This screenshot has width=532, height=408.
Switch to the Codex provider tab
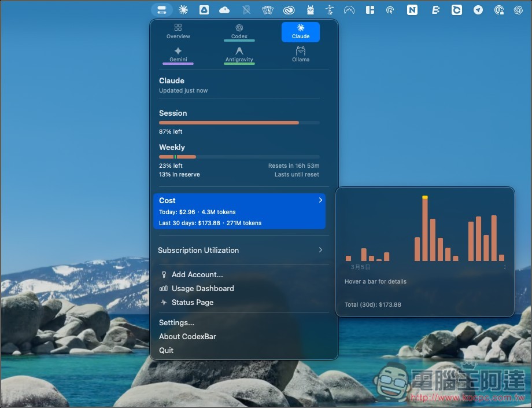point(239,32)
